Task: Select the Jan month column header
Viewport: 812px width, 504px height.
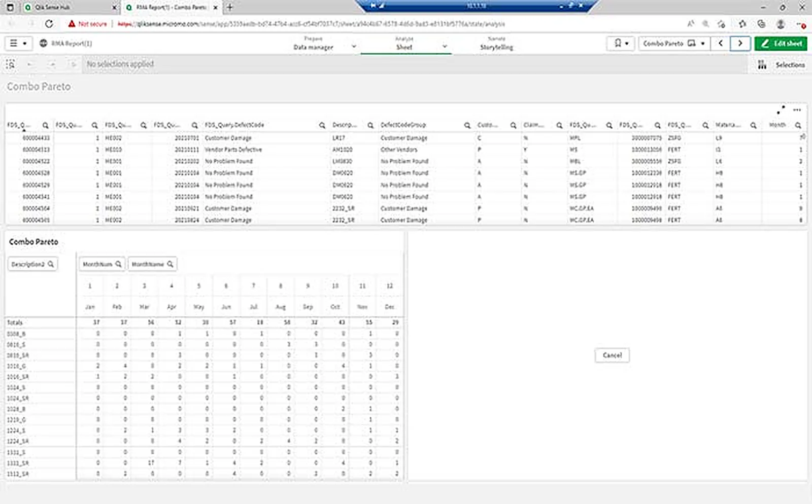Action: (90, 307)
